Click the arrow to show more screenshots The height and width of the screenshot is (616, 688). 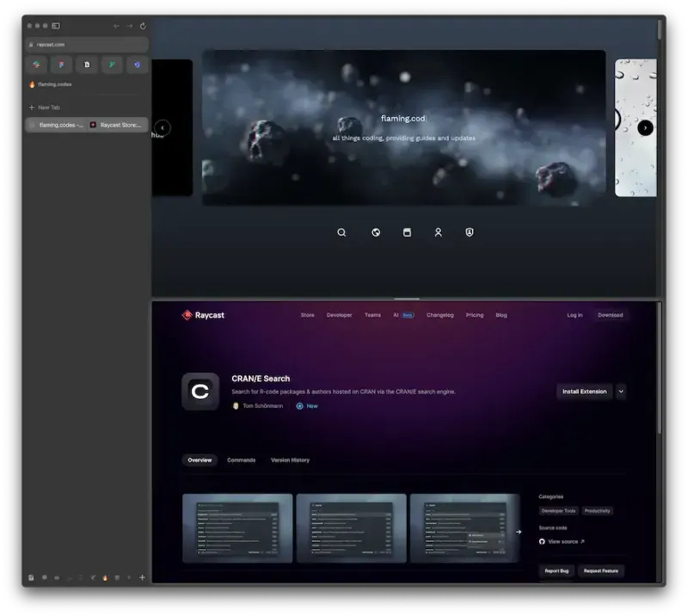click(x=519, y=533)
